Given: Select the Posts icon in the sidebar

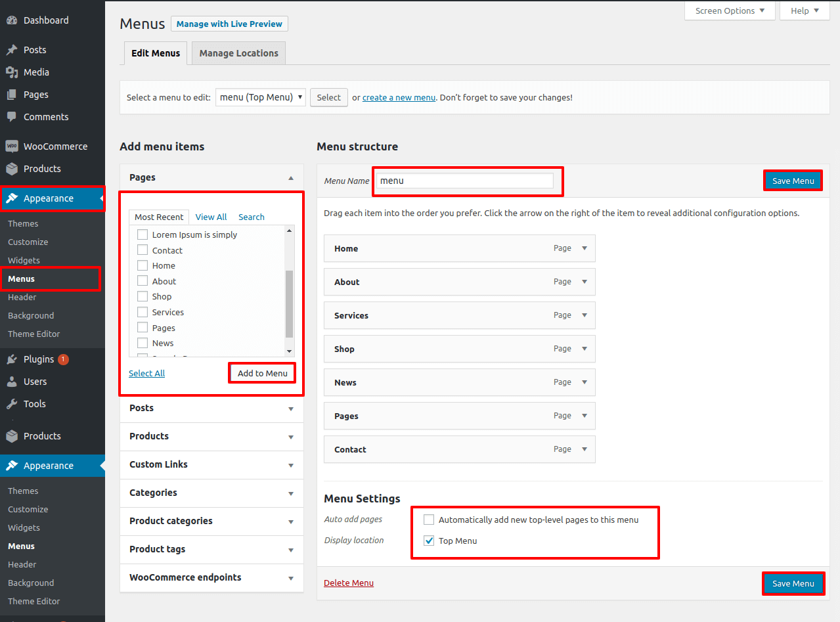Looking at the screenshot, I should pyautogui.click(x=12, y=49).
